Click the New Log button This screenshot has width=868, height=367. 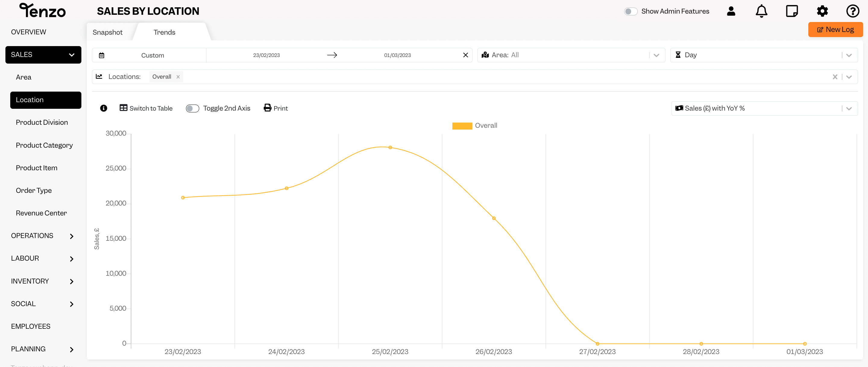(x=835, y=29)
